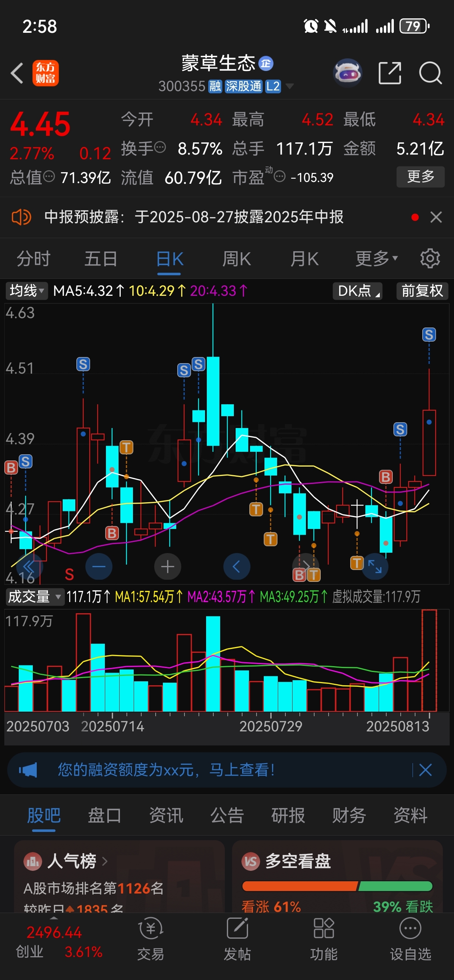454x980 pixels.
Task: Tap the 融 margin trading tag
Action: (215, 86)
